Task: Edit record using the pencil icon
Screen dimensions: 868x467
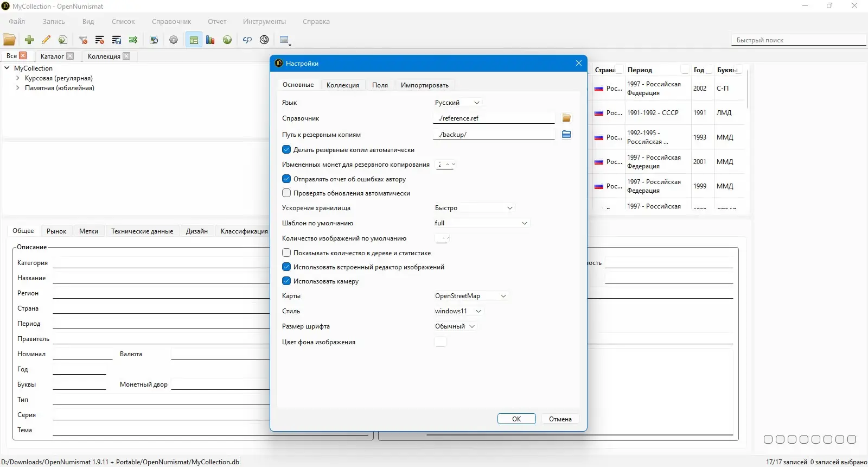Action: pyautogui.click(x=46, y=40)
